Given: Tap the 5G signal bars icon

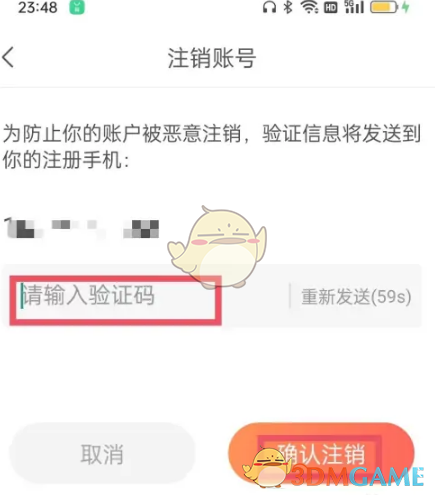Looking at the screenshot, I should coord(354,7).
